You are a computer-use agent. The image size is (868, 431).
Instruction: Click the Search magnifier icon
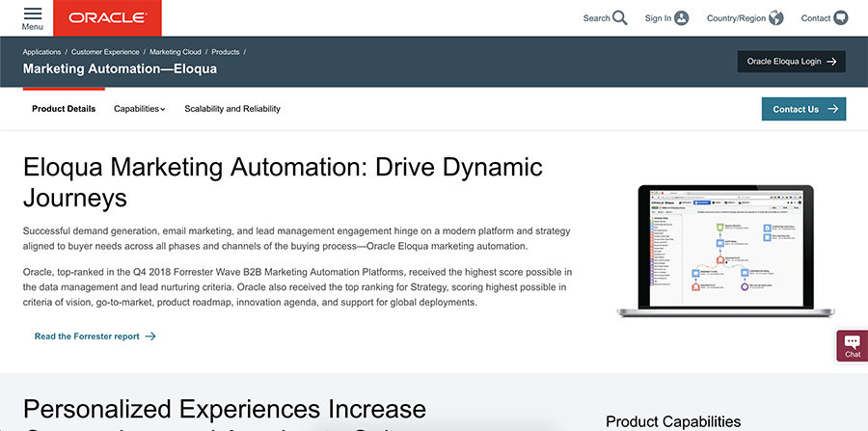click(620, 17)
